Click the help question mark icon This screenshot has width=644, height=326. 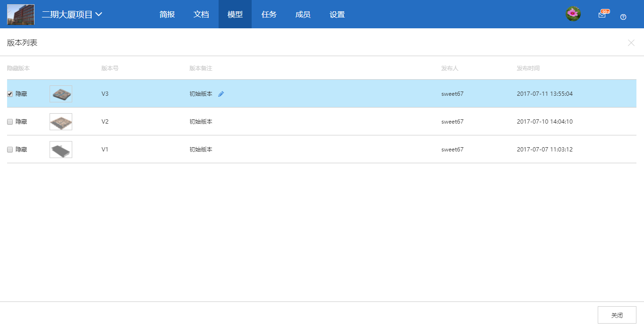(623, 17)
